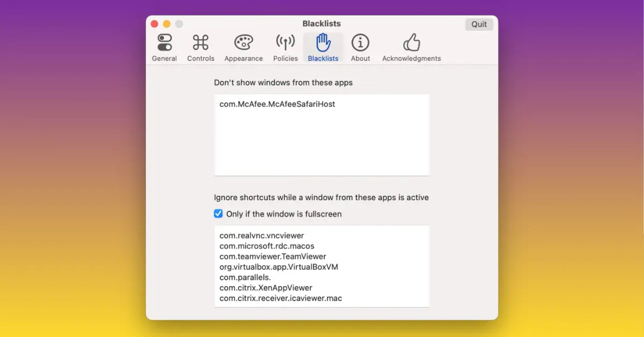Switch to the General tab
The image size is (644, 337).
[x=164, y=47]
